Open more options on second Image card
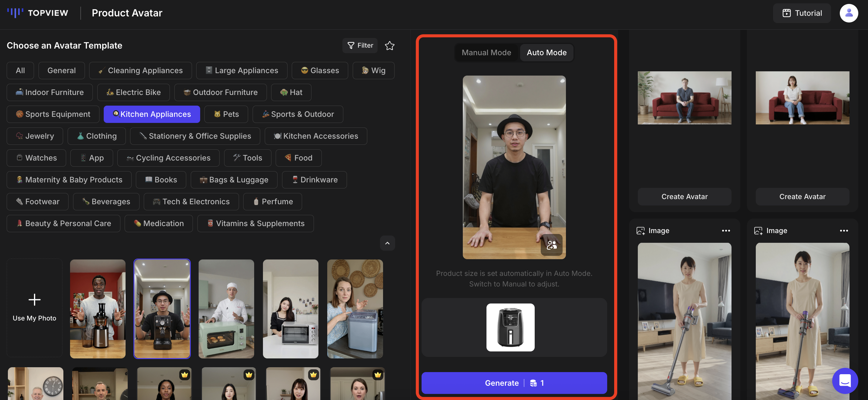This screenshot has width=868, height=400. [x=843, y=231]
